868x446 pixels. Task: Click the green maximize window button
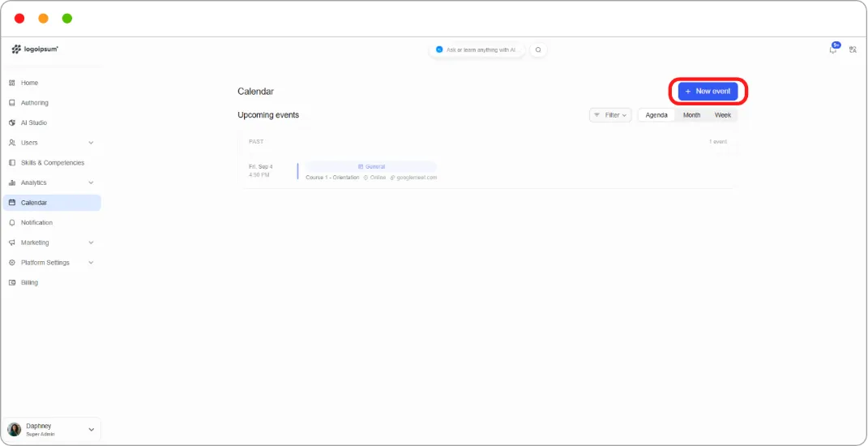pyautogui.click(x=67, y=19)
